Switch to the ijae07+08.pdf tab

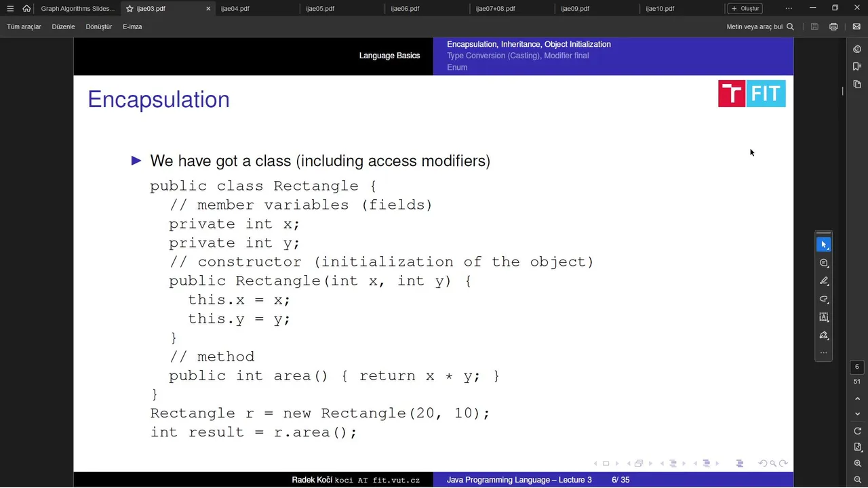pos(495,9)
